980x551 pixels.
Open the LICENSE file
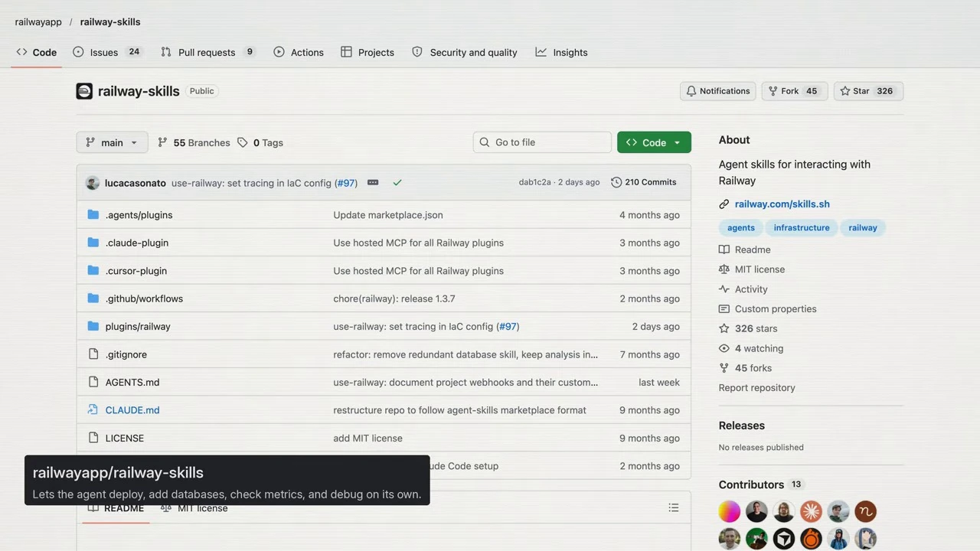(125, 439)
